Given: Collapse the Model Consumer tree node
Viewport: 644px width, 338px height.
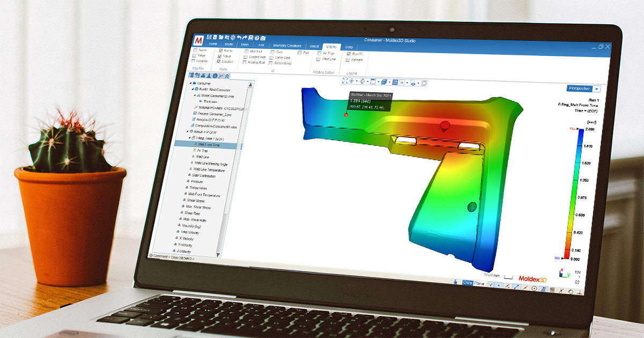Looking at the screenshot, I should coord(195,95).
